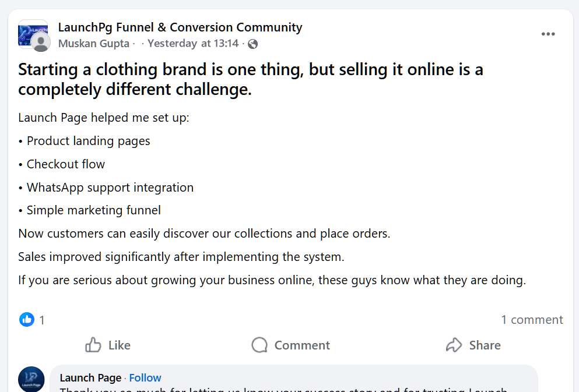Image resolution: width=579 pixels, height=392 pixels.
Task: Click the blue thumbs-up reaction icon
Action: (x=27, y=319)
